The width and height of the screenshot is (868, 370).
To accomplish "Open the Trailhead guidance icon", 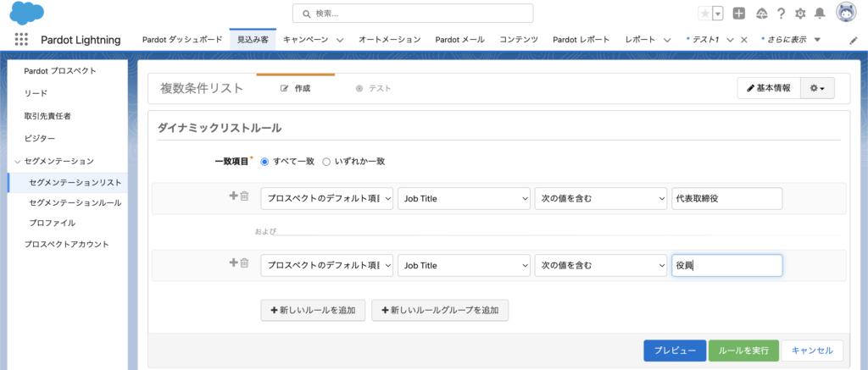I will [x=762, y=14].
